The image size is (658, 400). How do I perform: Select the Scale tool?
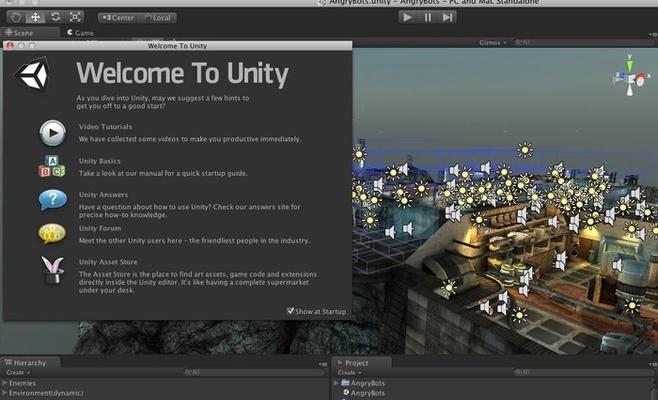pos(75,17)
